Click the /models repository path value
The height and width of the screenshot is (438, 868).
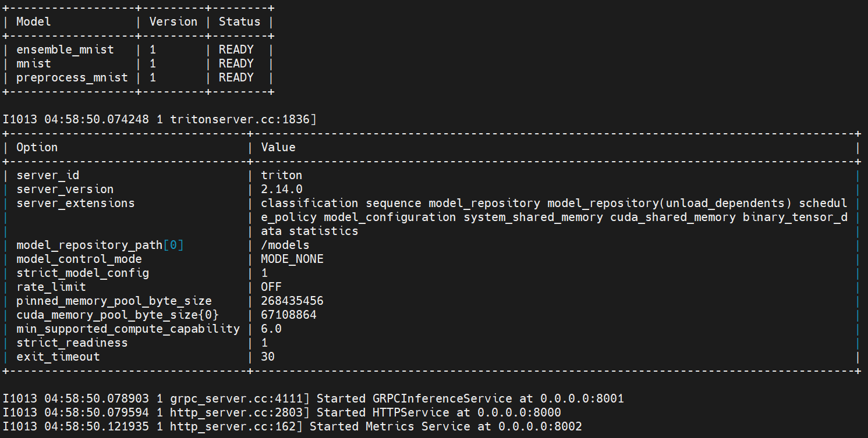point(285,245)
